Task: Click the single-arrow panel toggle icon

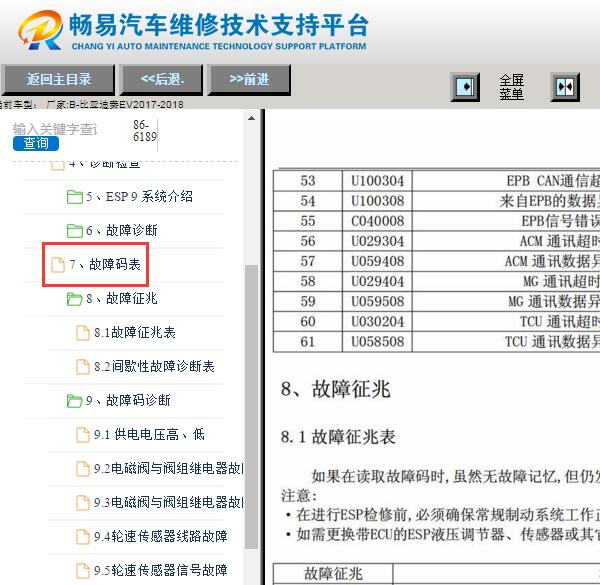Action: click(465, 87)
